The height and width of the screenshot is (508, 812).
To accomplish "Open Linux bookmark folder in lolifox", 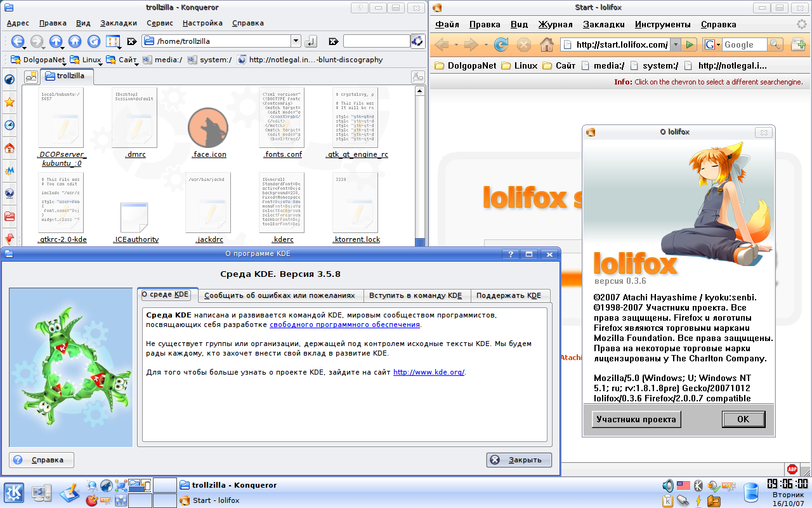I will pos(519,65).
